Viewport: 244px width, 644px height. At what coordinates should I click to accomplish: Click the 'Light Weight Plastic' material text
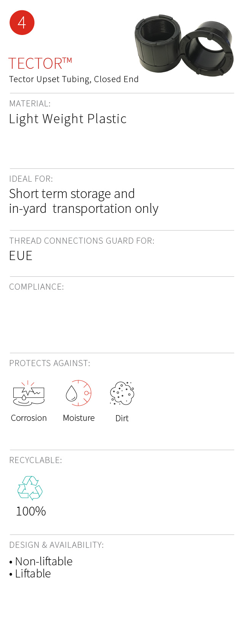(x=68, y=119)
